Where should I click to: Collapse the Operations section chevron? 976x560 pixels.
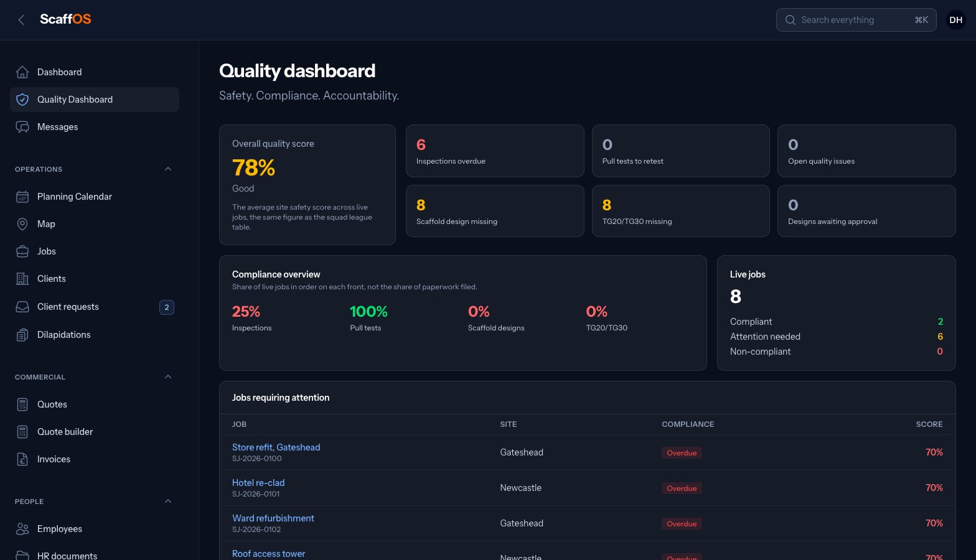click(168, 169)
